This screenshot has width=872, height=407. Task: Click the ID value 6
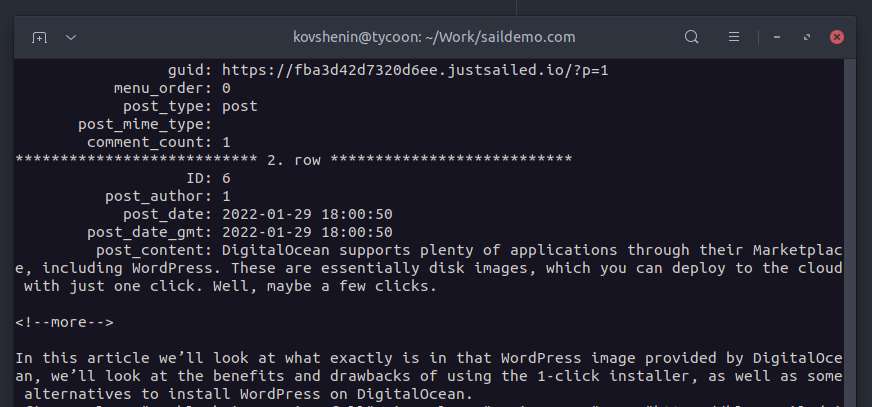tap(226, 178)
